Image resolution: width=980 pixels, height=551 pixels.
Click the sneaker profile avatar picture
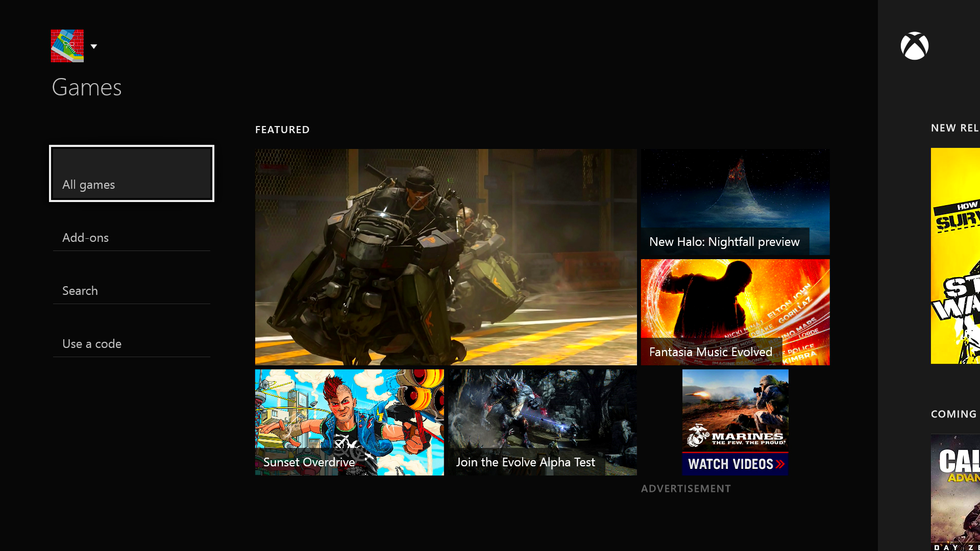pyautogui.click(x=67, y=46)
